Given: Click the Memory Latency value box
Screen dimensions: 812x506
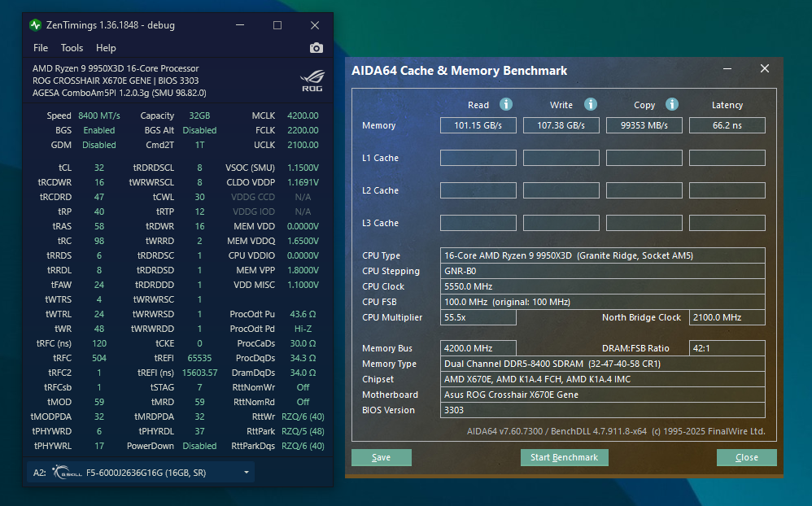Looking at the screenshot, I should [727, 125].
